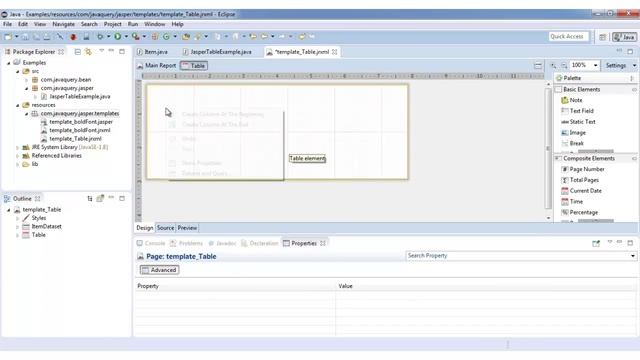Switch to the Item.java editor tab

point(153,52)
